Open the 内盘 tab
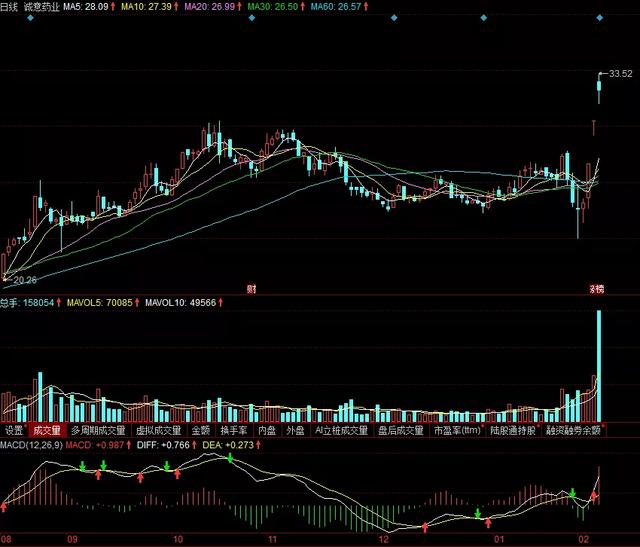The height and width of the screenshot is (547, 640). tap(267, 430)
